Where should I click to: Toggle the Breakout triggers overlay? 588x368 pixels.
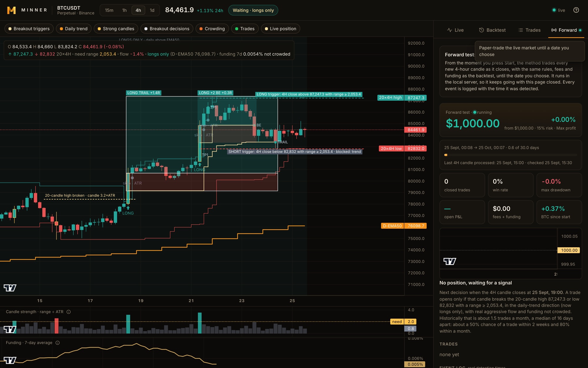coord(29,29)
